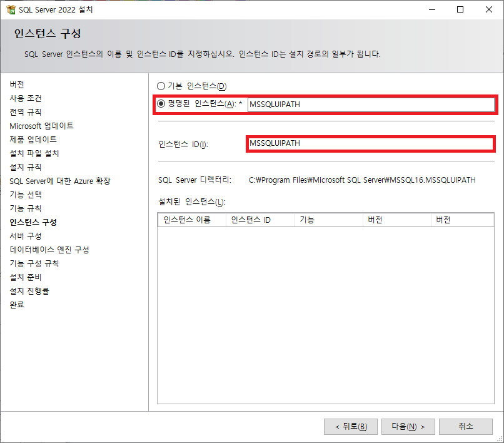The width and height of the screenshot is (504, 443).
Task: Select the 사용 조건 step
Action: 26,98
